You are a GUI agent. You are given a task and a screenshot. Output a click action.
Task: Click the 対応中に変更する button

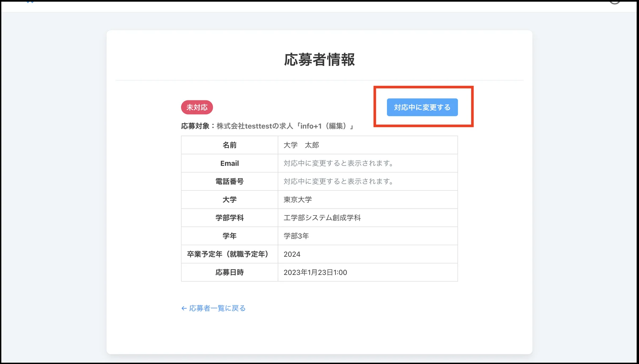[422, 107]
